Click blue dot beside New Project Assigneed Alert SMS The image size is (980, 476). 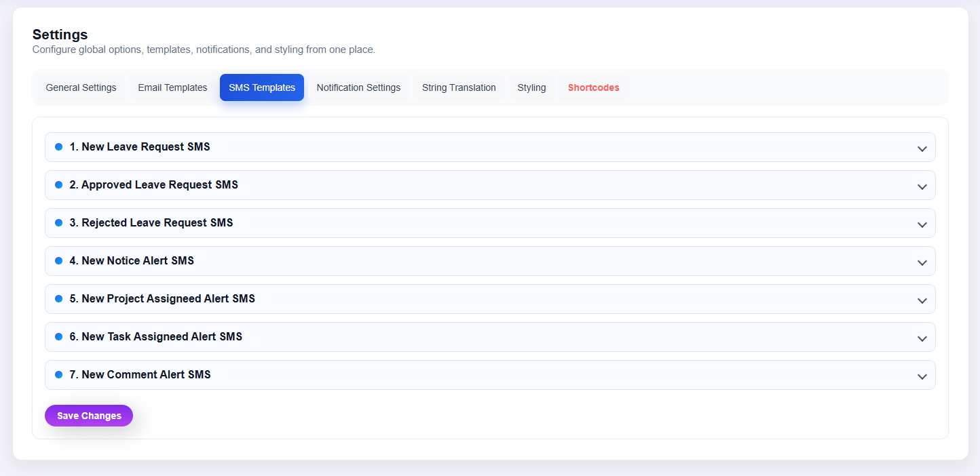(58, 298)
